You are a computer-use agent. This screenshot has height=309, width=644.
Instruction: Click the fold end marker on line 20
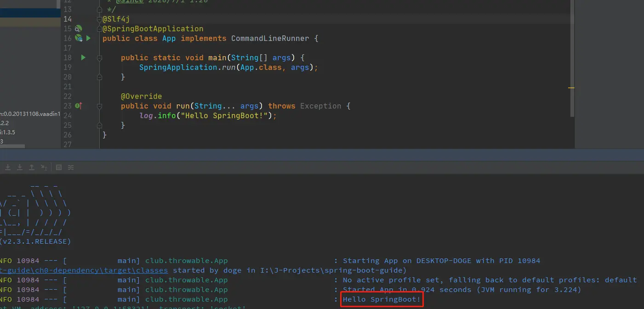click(x=99, y=77)
